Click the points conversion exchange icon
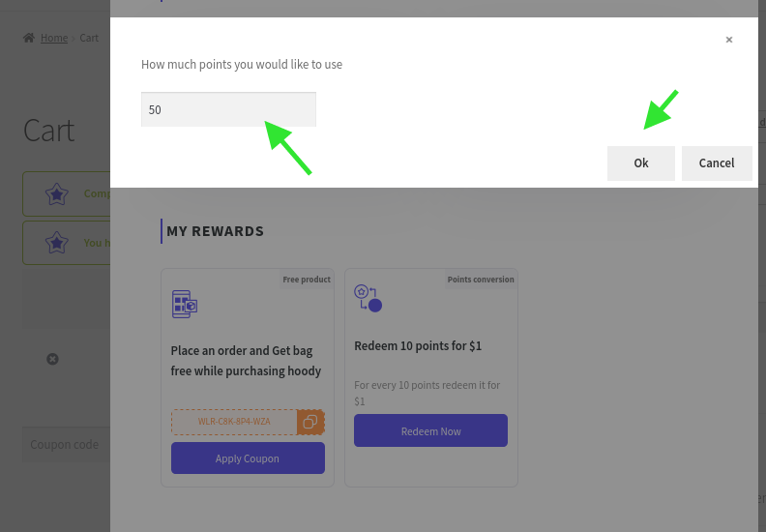Image resolution: width=766 pixels, height=532 pixels. click(368, 298)
